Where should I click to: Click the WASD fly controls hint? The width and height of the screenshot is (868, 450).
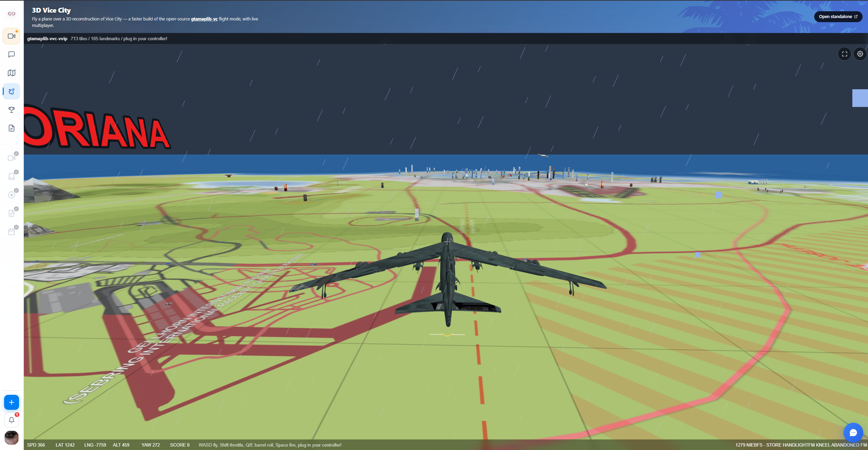[x=270, y=445]
